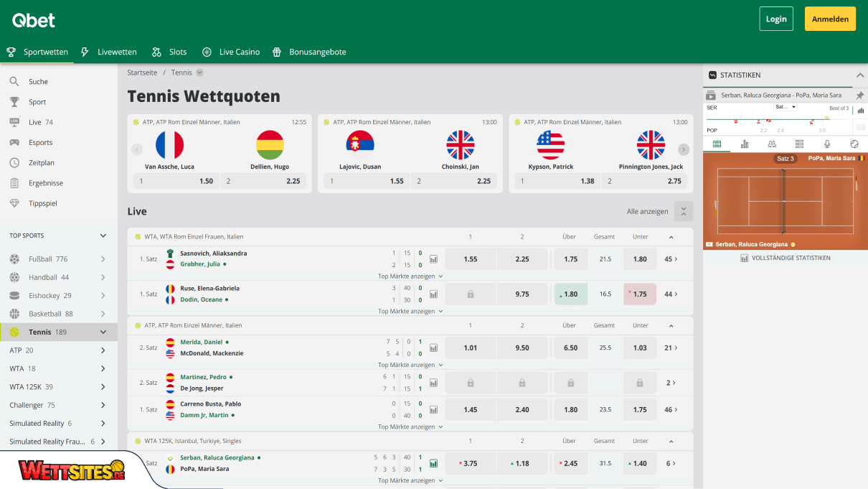868x489 pixels.
Task: Click Alle anzeigen link in Live section
Action: point(647,211)
